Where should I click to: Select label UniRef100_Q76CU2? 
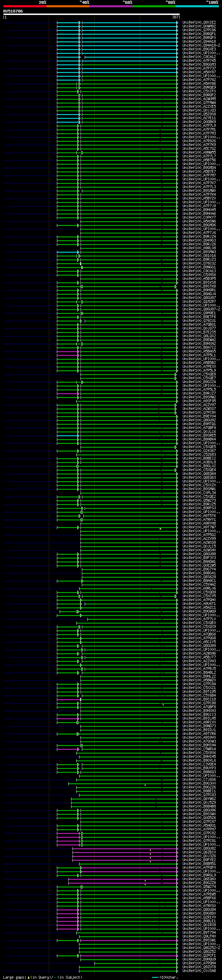[x=199, y=263]
